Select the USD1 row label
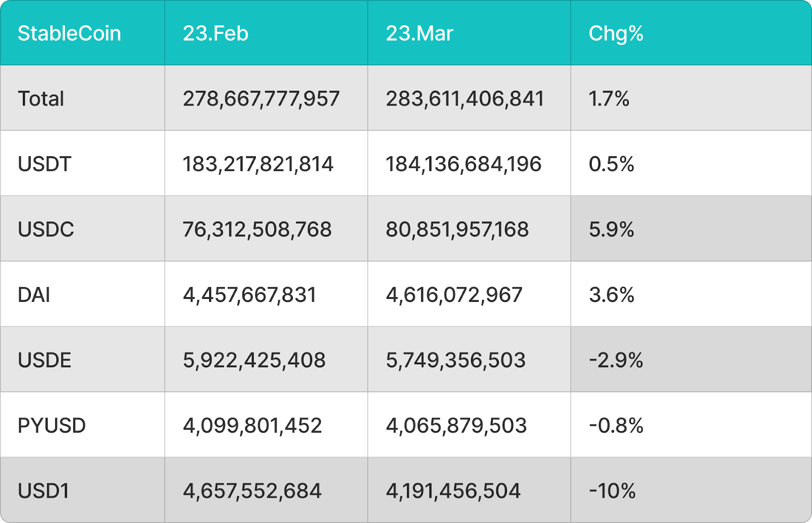Image resolution: width=812 pixels, height=523 pixels. pyautogui.click(x=44, y=491)
